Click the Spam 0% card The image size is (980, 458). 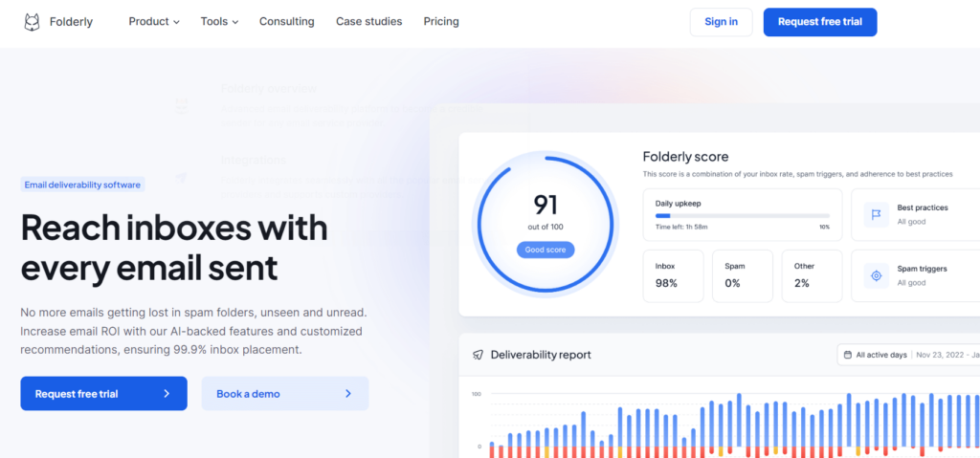[x=743, y=276]
